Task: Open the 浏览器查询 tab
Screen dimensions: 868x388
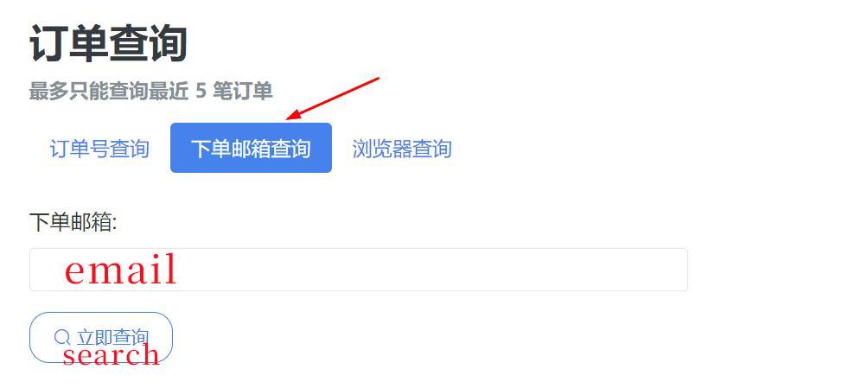Action: [402, 149]
